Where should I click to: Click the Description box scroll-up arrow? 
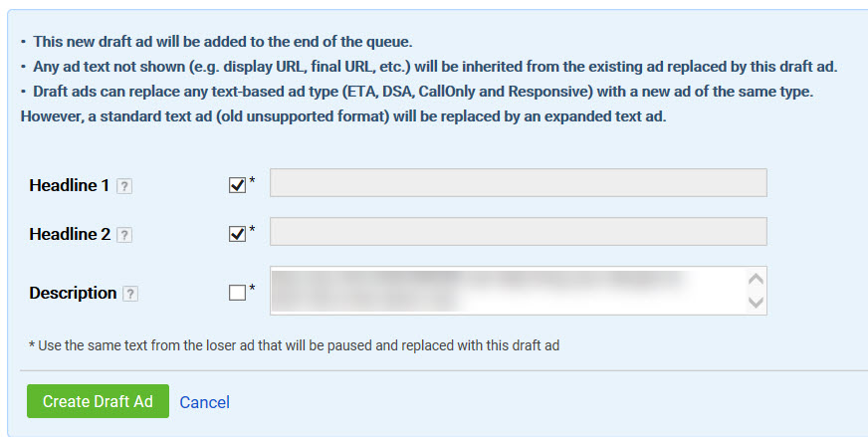pos(756,279)
